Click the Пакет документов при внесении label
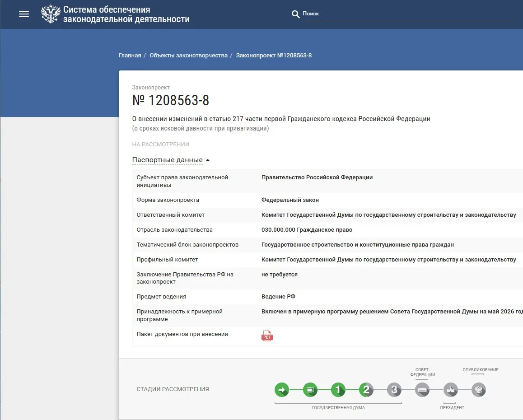Image resolution: width=523 pixels, height=420 pixels. [x=182, y=334]
